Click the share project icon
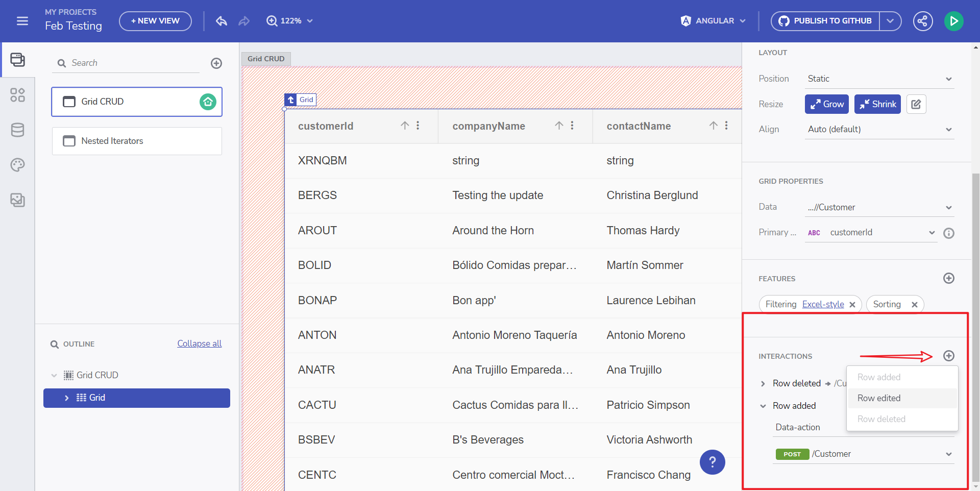This screenshot has height=491, width=980. (x=922, y=21)
